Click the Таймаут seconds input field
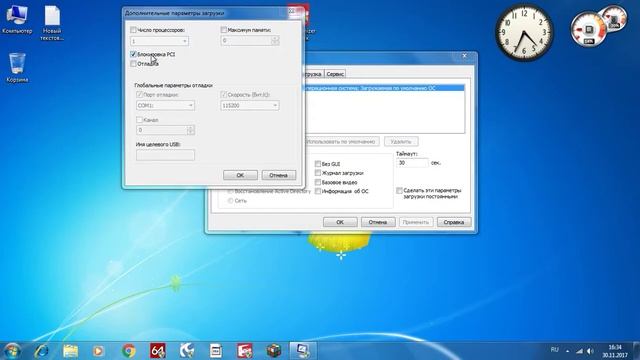Viewport: 640px width, 360px height. click(412, 162)
